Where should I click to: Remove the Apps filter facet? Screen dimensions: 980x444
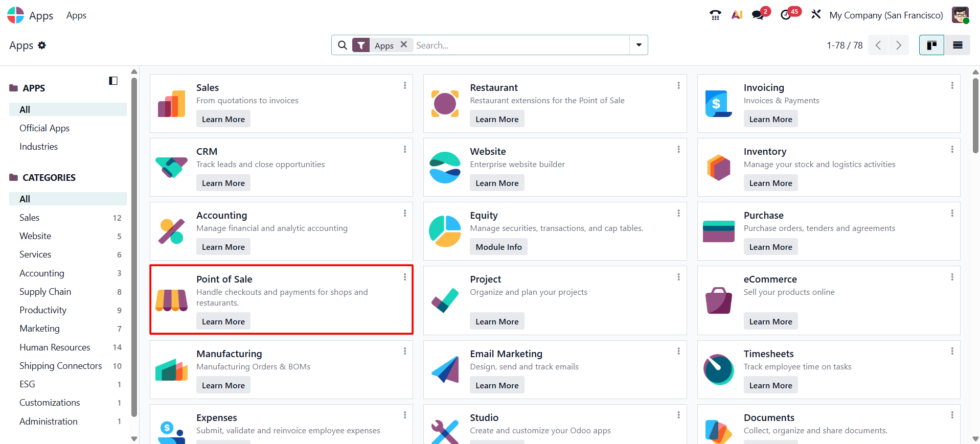pos(403,44)
